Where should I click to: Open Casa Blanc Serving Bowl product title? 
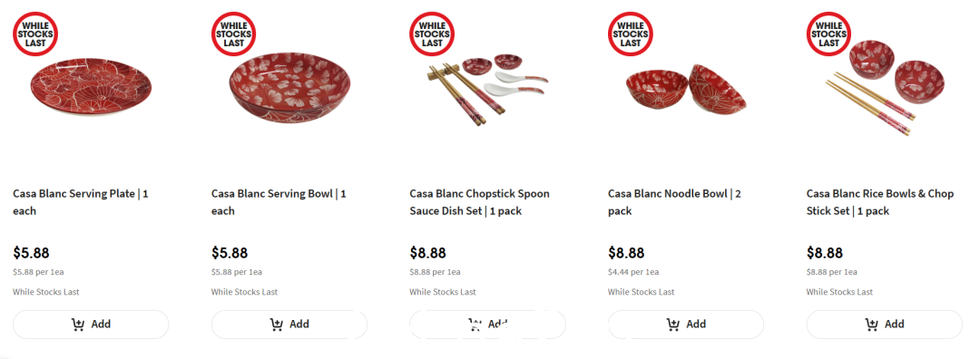tap(279, 202)
